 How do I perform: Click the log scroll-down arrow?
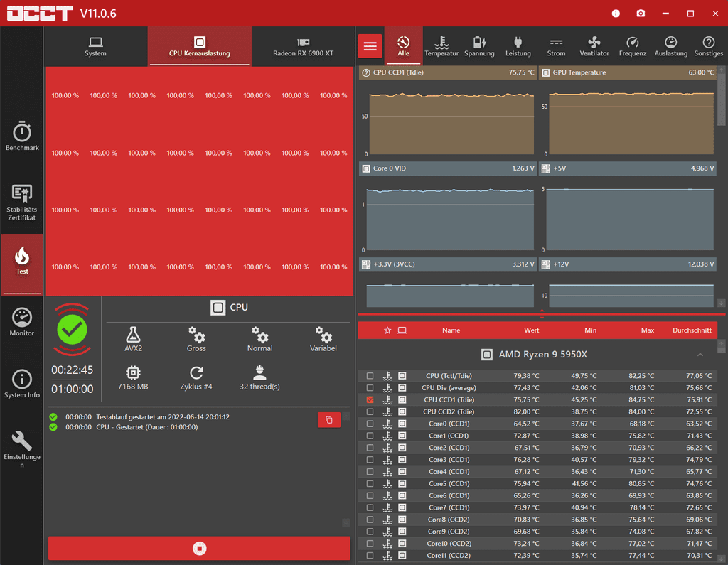[346, 522]
